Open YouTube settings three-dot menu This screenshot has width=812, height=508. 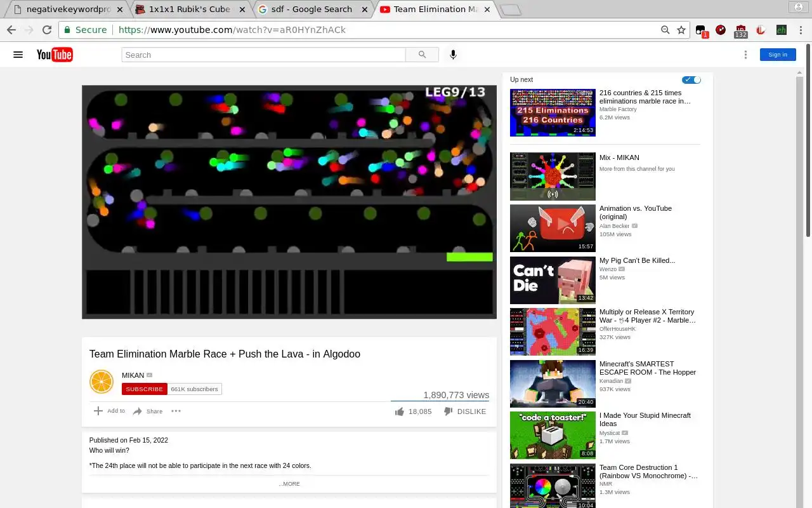point(745,55)
